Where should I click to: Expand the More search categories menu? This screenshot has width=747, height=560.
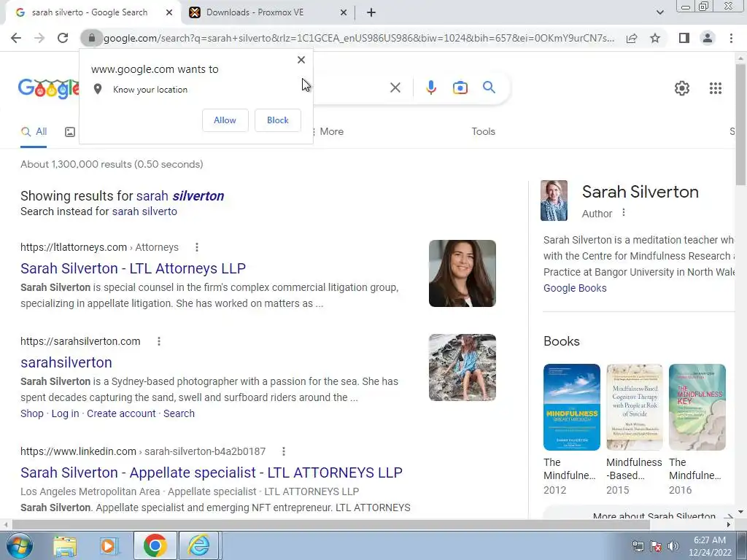[328, 132]
